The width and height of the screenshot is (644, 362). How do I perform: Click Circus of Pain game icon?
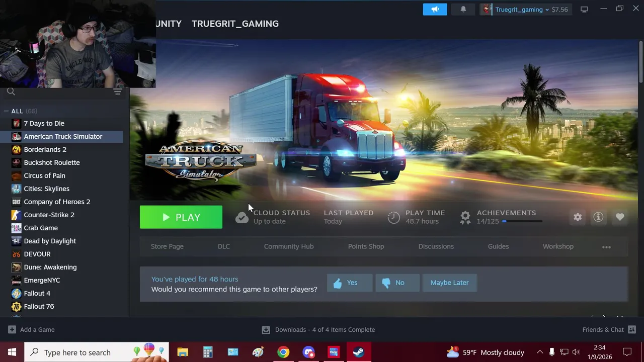(x=17, y=175)
